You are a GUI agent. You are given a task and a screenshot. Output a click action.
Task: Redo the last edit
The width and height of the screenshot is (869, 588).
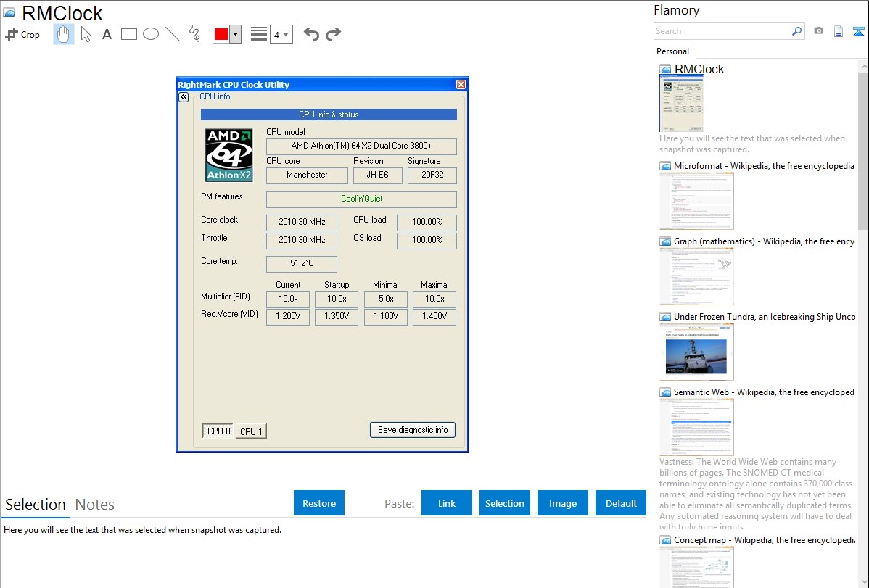333,34
